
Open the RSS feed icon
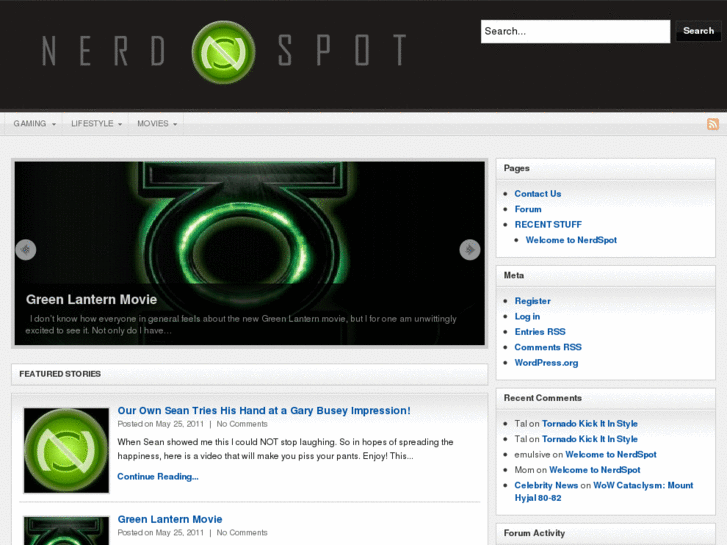click(713, 124)
